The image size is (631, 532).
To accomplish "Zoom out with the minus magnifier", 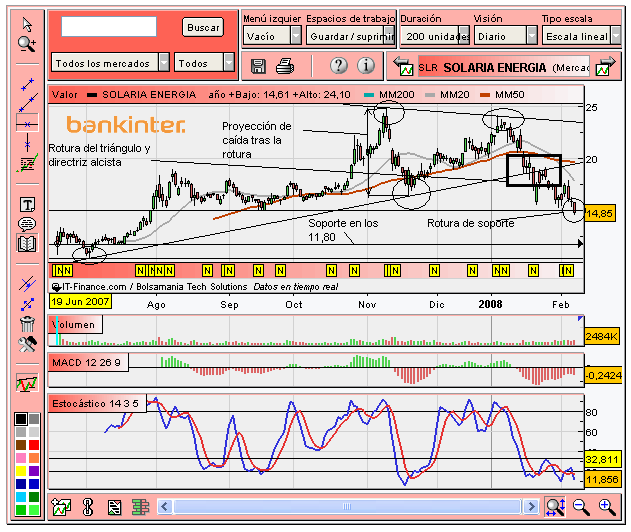I will (581, 507).
